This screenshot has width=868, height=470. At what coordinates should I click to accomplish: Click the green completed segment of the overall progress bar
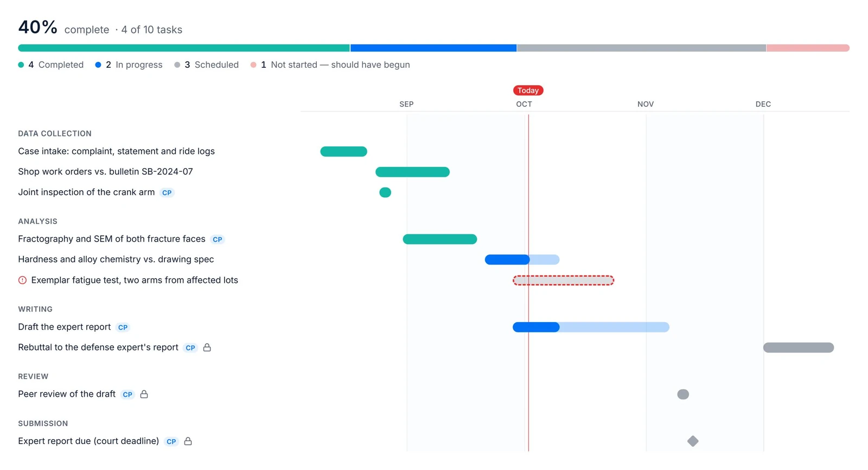click(x=184, y=48)
